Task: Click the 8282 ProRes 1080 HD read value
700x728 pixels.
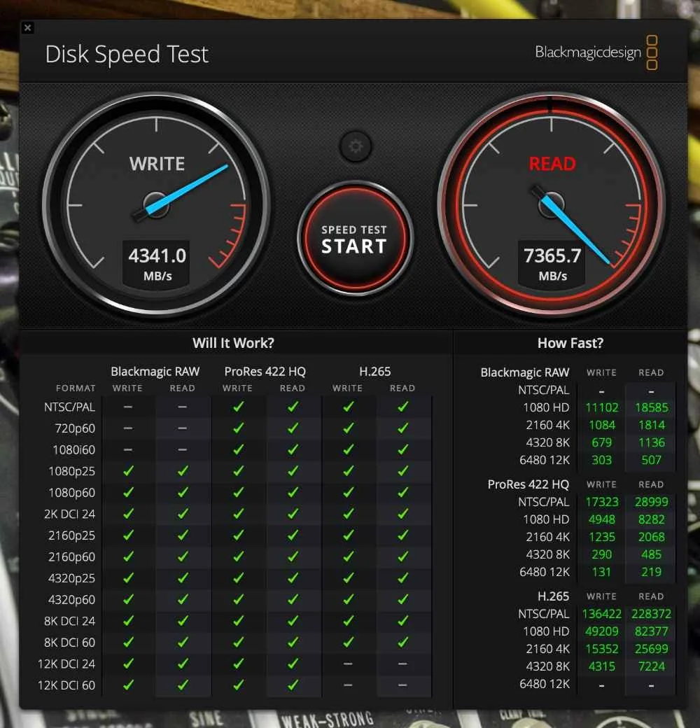Action: pos(651,519)
